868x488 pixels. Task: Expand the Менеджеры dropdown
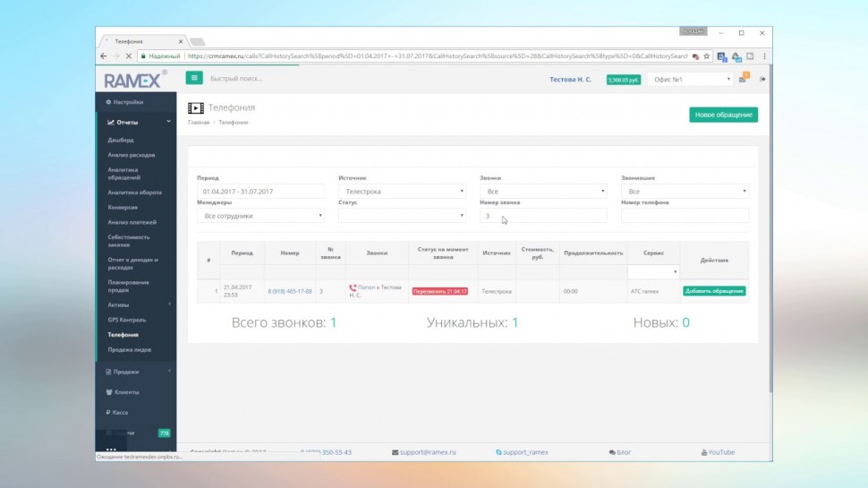pos(260,215)
